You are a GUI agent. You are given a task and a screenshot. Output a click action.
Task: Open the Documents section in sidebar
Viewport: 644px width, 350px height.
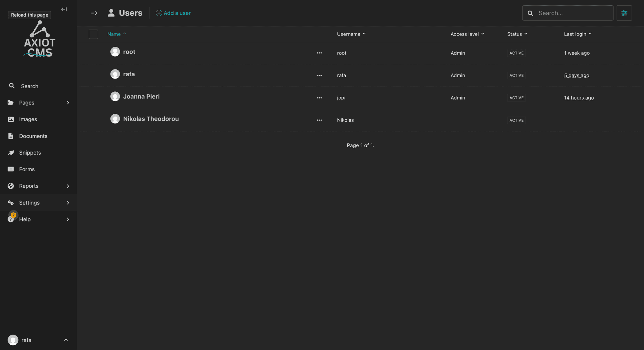[x=33, y=136]
